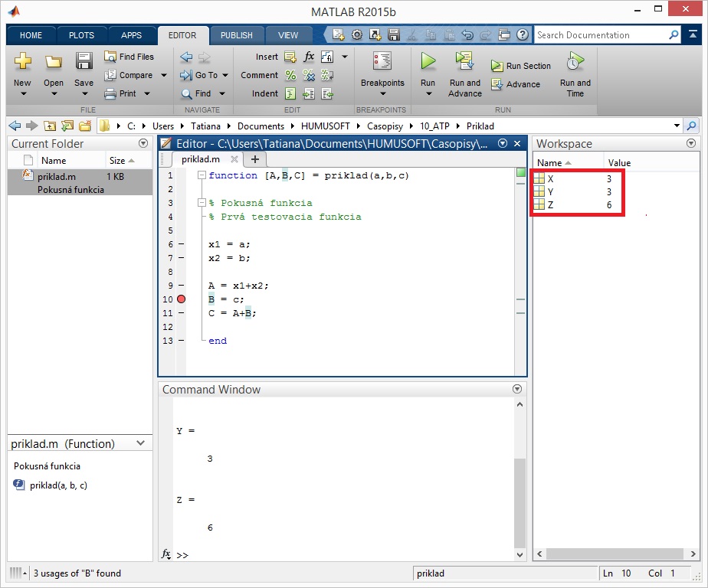Click the Insert Section icon
Viewport: 708px width, 588px height.
tap(290, 57)
